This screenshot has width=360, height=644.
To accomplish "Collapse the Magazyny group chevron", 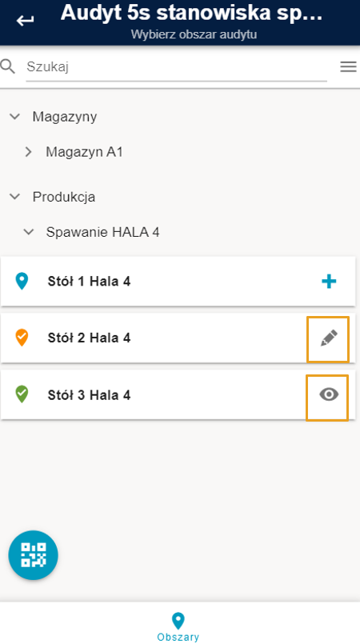I will tap(14, 117).
